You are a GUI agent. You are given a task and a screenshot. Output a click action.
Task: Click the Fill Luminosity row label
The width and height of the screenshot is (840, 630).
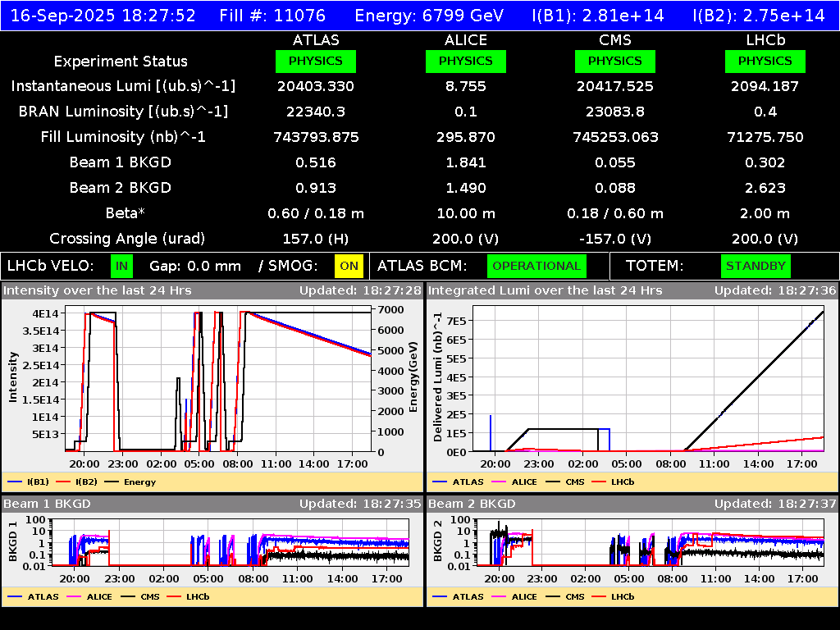[123, 137]
